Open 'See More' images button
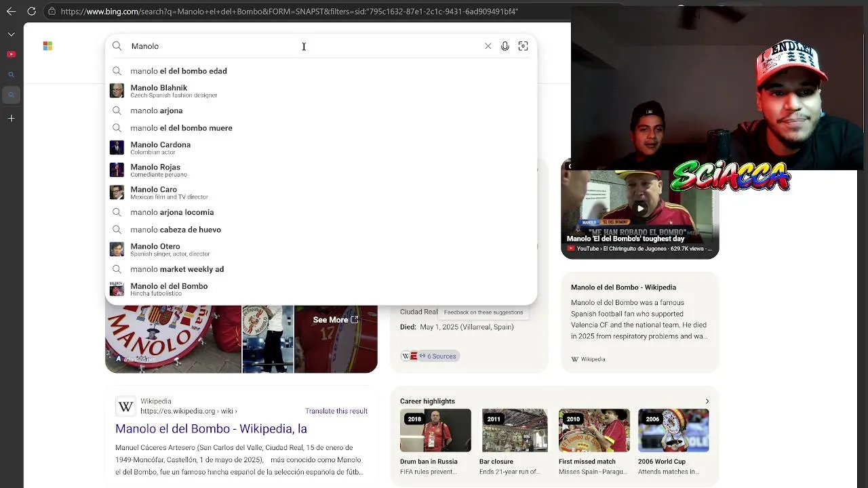Screen dimensions: 868x488 [x=336, y=320]
